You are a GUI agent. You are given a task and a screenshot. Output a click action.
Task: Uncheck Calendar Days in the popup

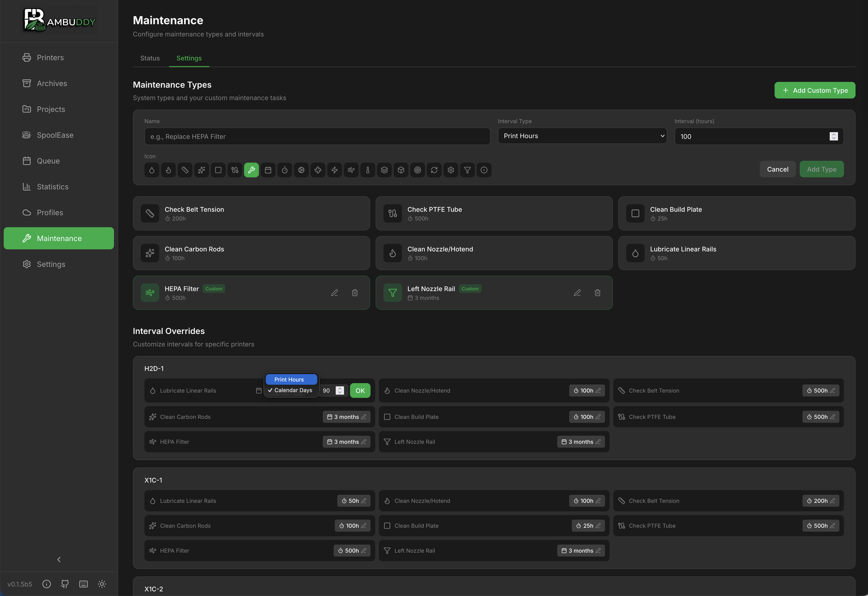(x=291, y=390)
